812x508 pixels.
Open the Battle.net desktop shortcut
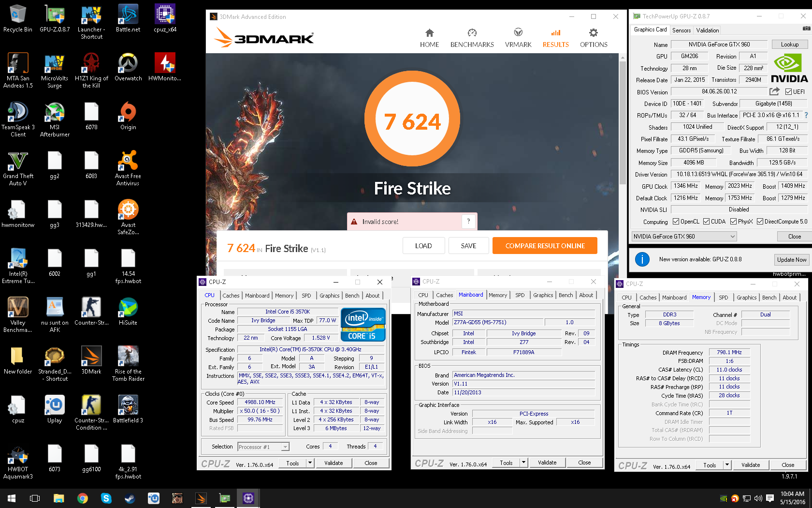pyautogui.click(x=128, y=18)
